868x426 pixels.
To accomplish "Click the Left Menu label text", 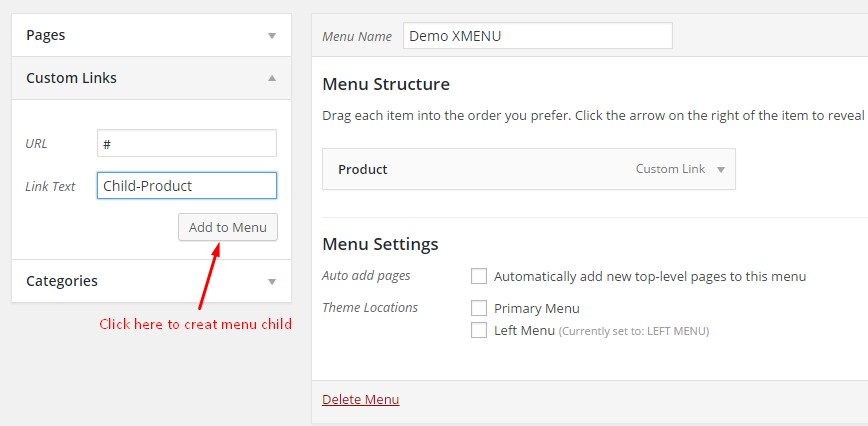I will coord(524,331).
